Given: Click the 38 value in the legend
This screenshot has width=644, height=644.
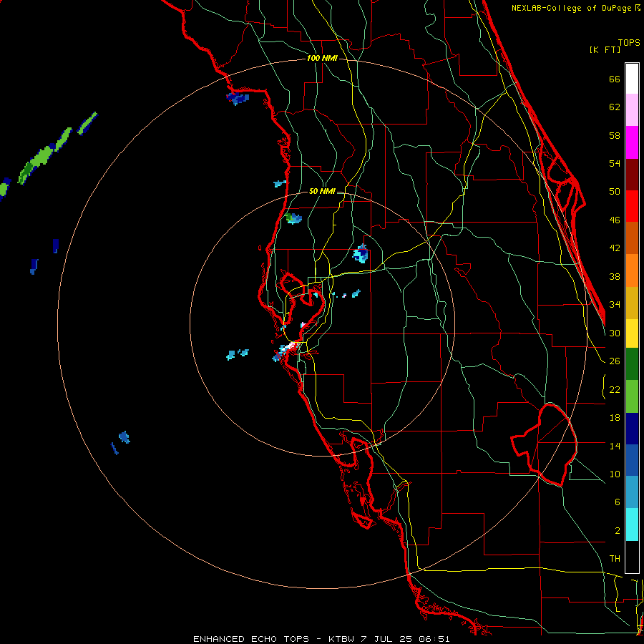Looking at the screenshot, I should [x=615, y=276].
